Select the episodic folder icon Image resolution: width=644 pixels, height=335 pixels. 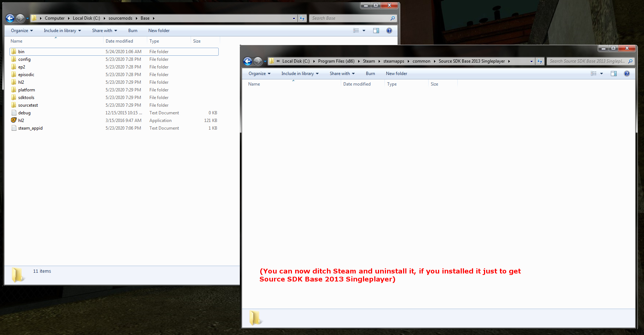[x=14, y=75]
